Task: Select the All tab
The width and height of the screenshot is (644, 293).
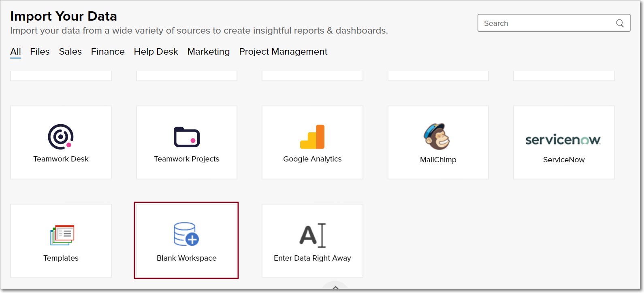Action: [15, 52]
